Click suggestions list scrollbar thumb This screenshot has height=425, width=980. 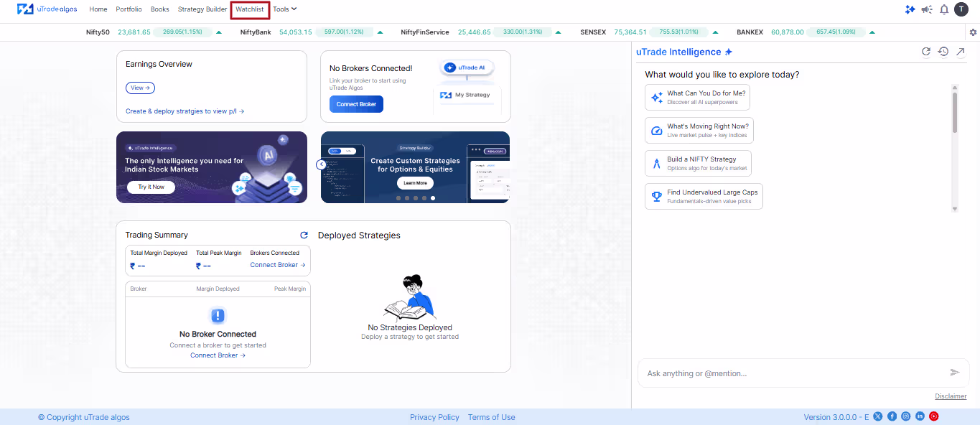[955, 111]
